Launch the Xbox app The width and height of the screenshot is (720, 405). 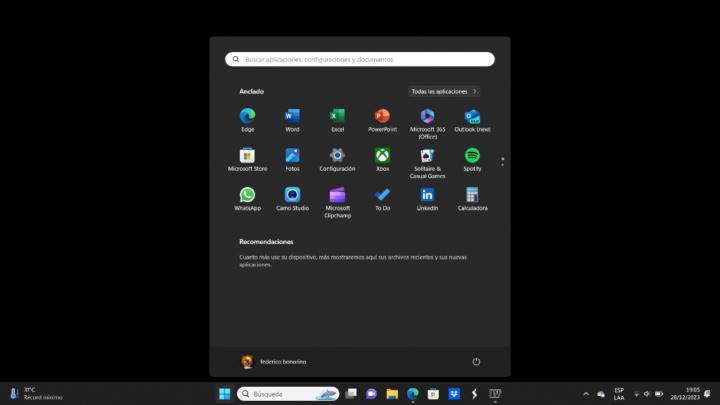(382, 160)
